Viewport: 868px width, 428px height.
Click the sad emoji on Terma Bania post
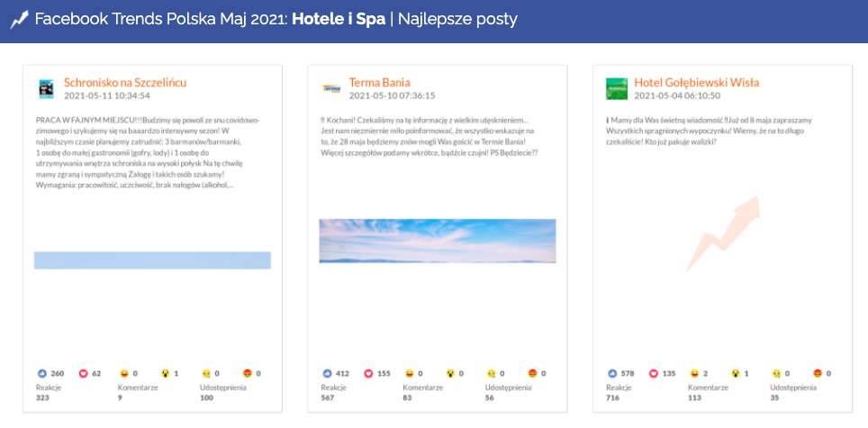coord(492,373)
